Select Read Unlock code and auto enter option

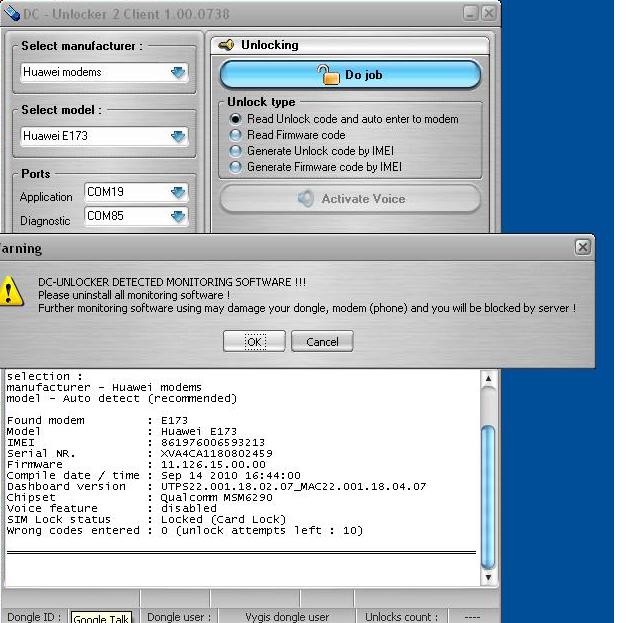coord(236,119)
